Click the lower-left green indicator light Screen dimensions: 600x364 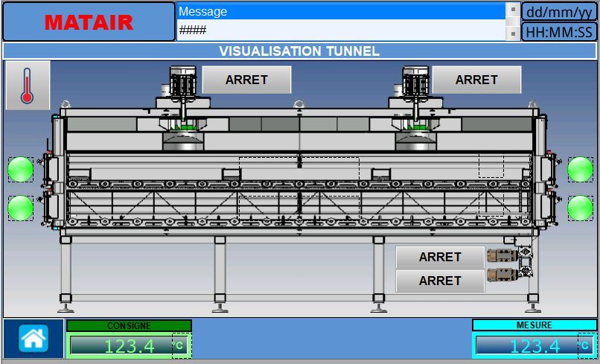pos(21,208)
